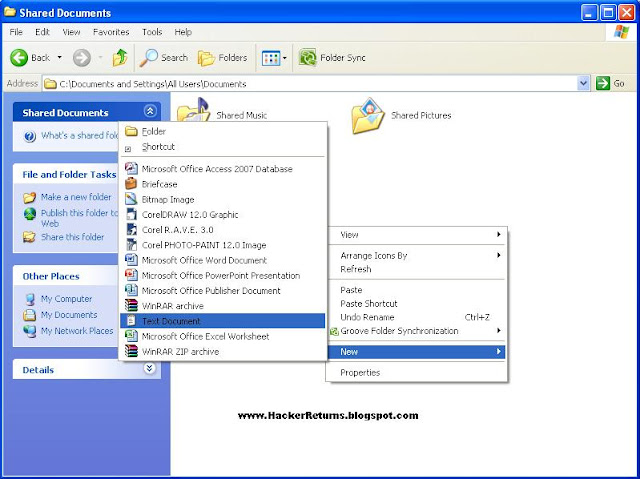Create a Corel PHOTO-PAINT 12.0 Image

click(223, 245)
